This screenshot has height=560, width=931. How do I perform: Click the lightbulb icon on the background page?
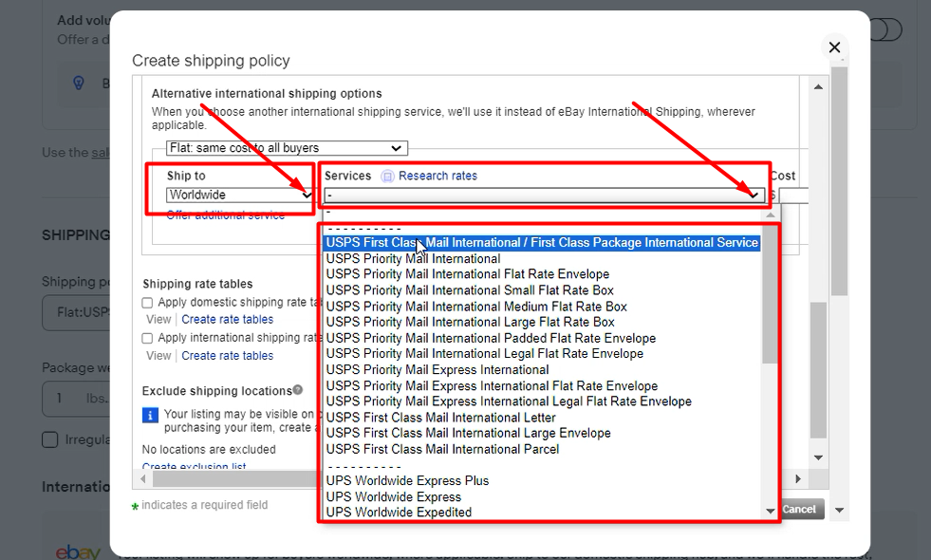pos(79,84)
